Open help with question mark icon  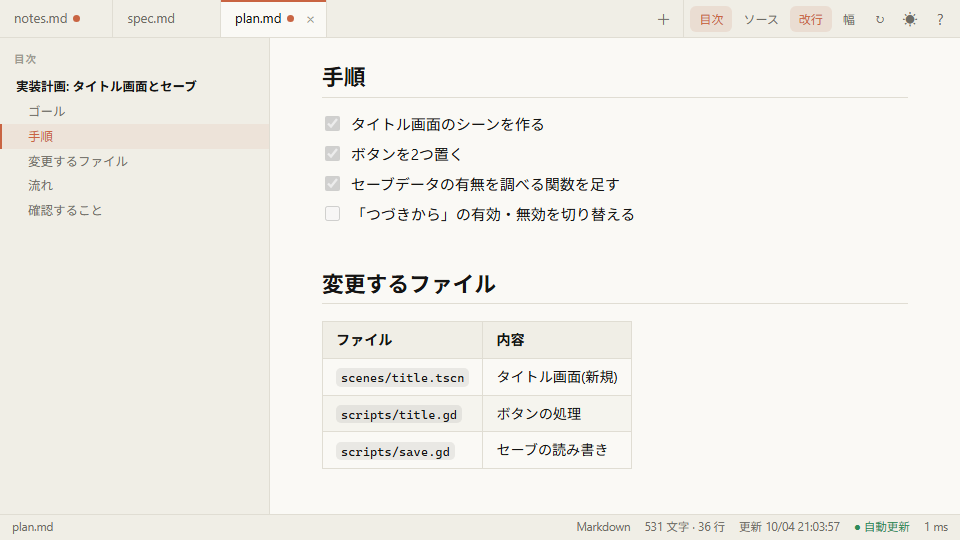pyautogui.click(x=940, y=20)
